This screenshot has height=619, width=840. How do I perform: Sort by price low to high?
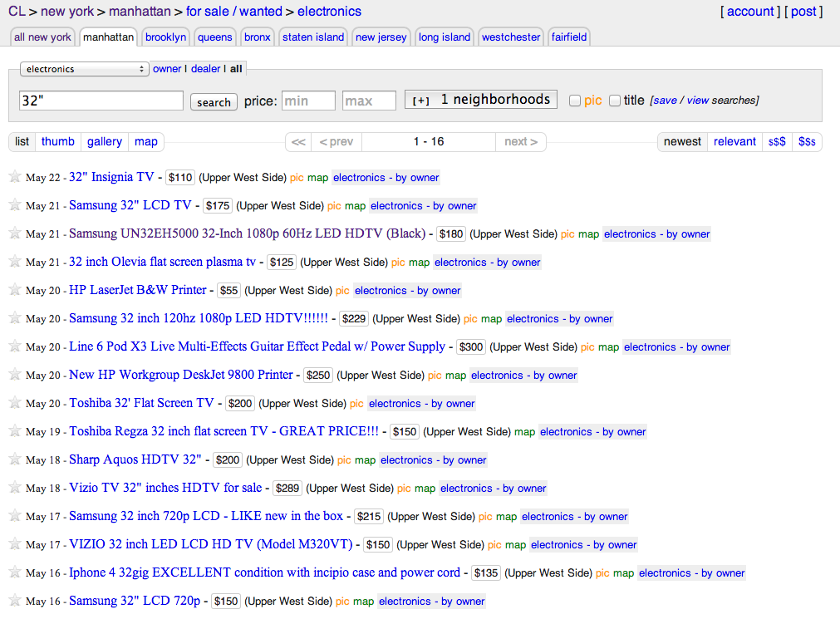pos(777,141)
